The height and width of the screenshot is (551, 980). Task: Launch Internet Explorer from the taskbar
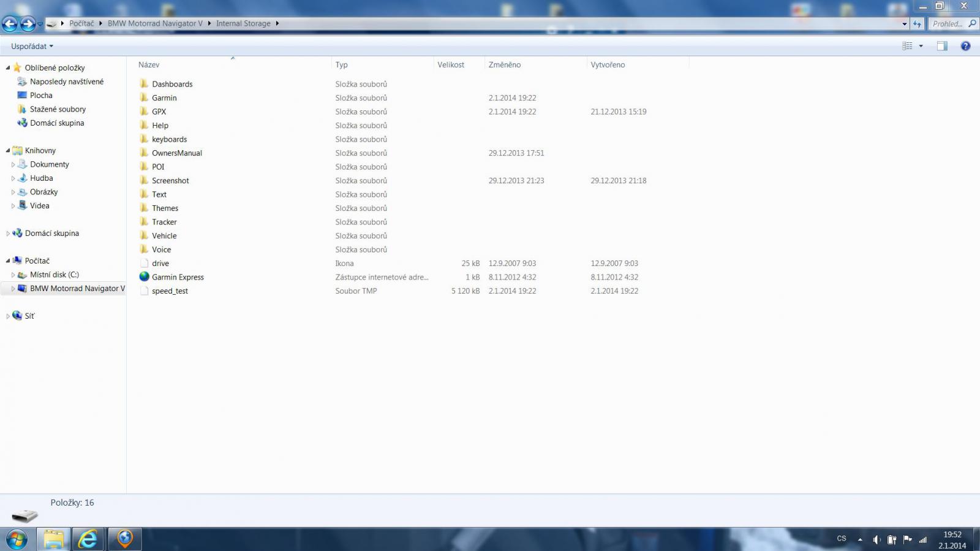point(88,539)
